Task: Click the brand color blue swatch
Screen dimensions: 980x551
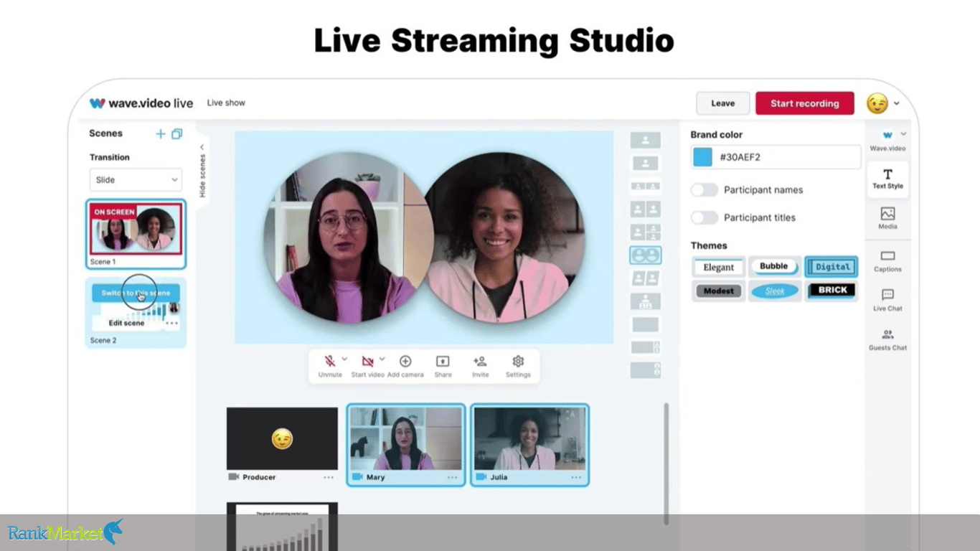Action: point(703,157)
